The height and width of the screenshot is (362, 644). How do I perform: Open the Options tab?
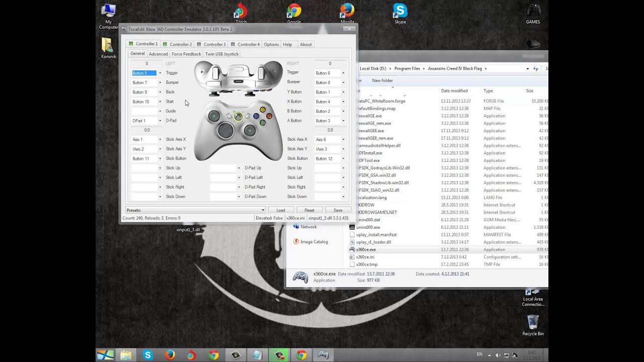pos(271,44)
